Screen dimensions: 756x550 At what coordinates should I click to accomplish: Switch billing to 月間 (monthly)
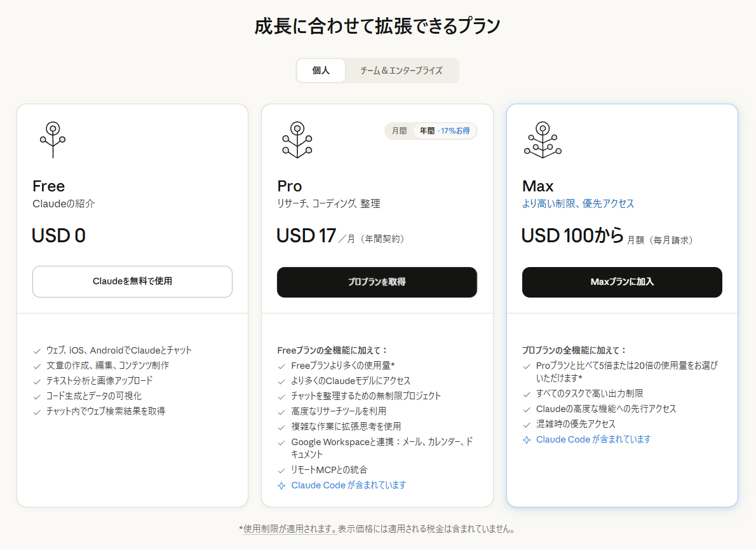point(399,131)
